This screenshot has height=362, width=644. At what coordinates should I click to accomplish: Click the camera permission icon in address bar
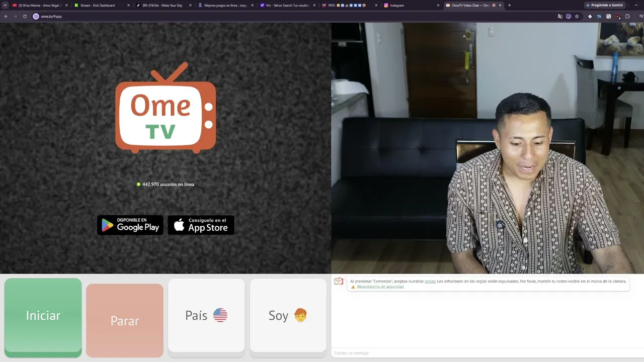coord(569,16)
